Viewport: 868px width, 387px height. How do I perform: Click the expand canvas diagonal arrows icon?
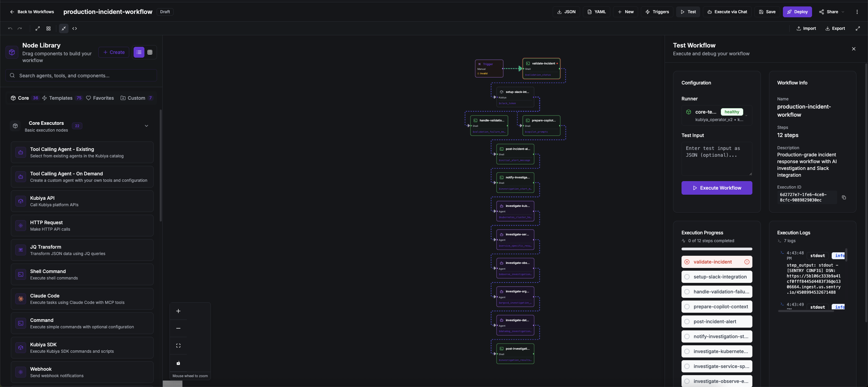click(38, 28)
